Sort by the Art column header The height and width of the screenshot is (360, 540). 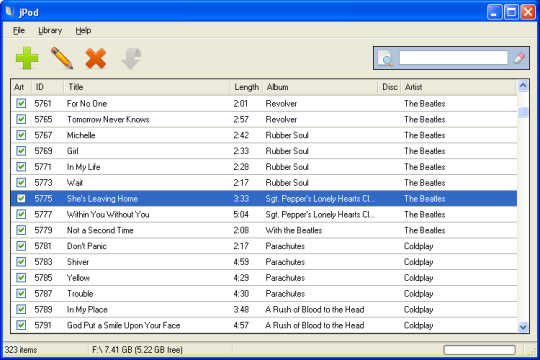(x=21, y=87)
